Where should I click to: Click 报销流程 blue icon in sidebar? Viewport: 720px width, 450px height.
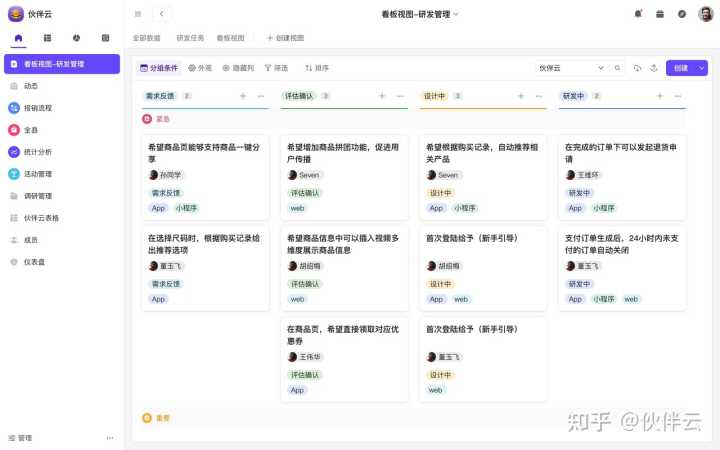tap(14, 108)
